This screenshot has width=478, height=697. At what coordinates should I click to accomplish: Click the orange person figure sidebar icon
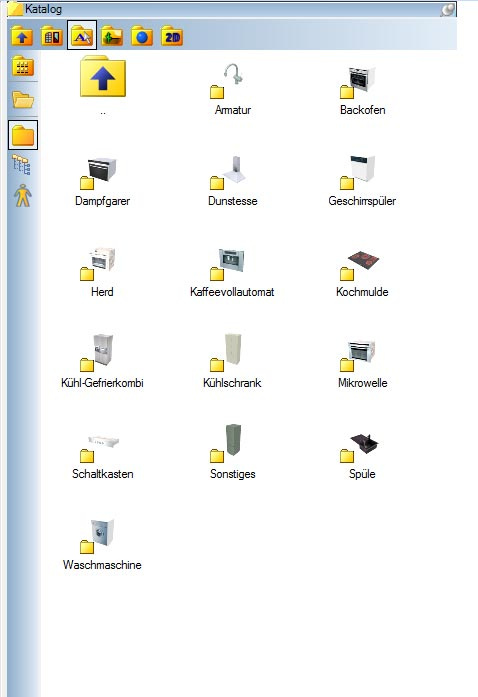click(x=23, y=196)
